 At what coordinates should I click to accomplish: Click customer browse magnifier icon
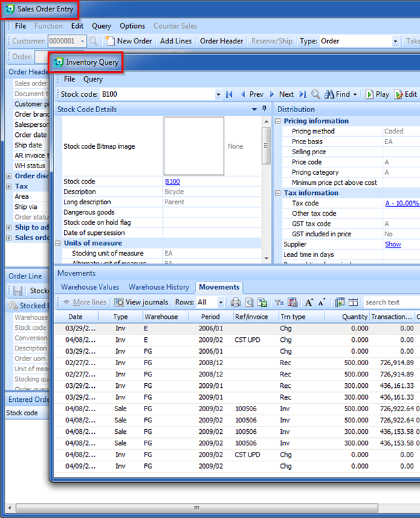click(93, 41)
